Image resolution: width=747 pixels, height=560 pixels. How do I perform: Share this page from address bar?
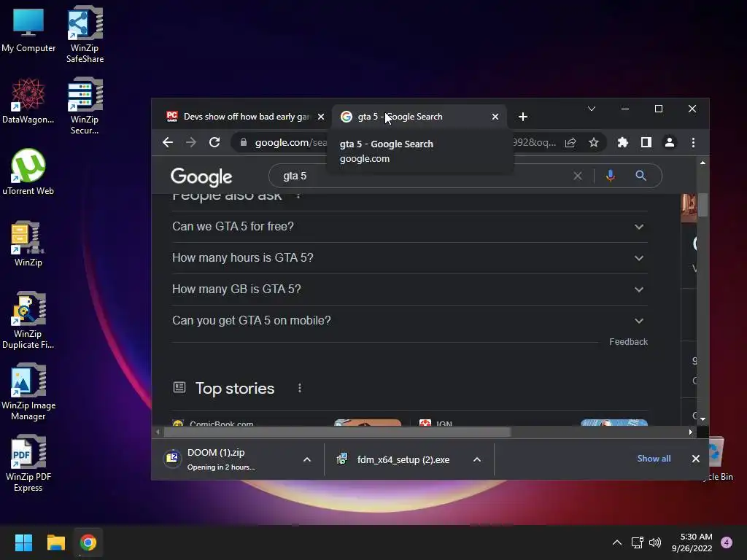point(570,142)
